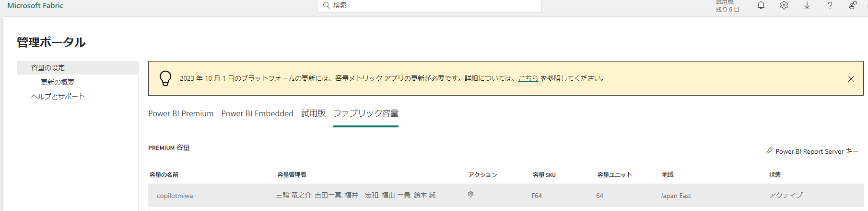This screenshot has height=211, width=868.
Task: Click the download arrow icon
Action: [807, 5]
